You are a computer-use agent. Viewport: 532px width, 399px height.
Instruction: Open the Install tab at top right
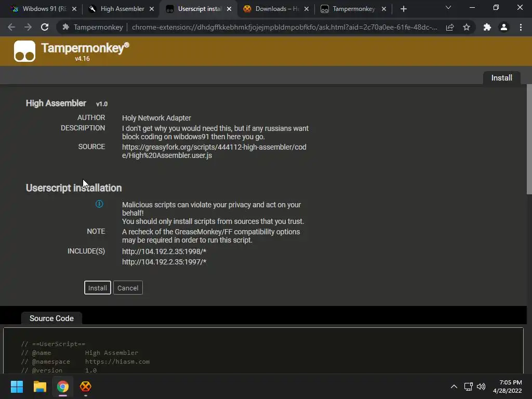501,78
